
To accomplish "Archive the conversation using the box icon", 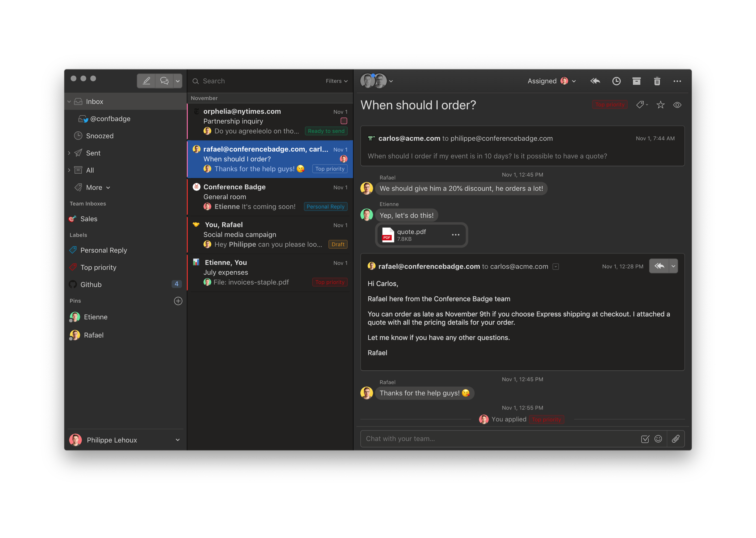I will (x=637, y=81).
